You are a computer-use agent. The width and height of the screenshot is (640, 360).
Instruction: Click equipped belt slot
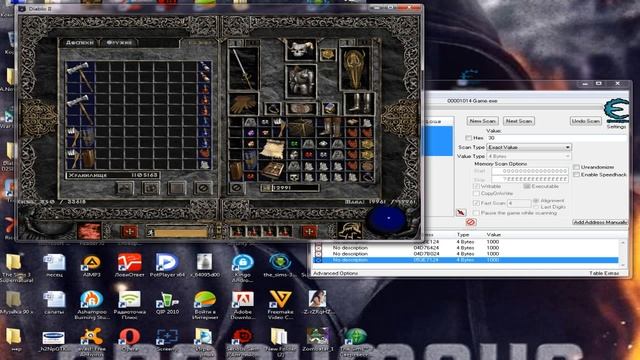pyautogui.click(x=301, y=109)
